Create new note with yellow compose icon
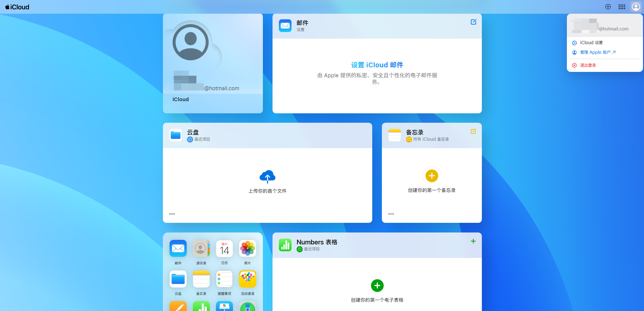Viewport: 644px width, 311px height. [x=473, y=131]
